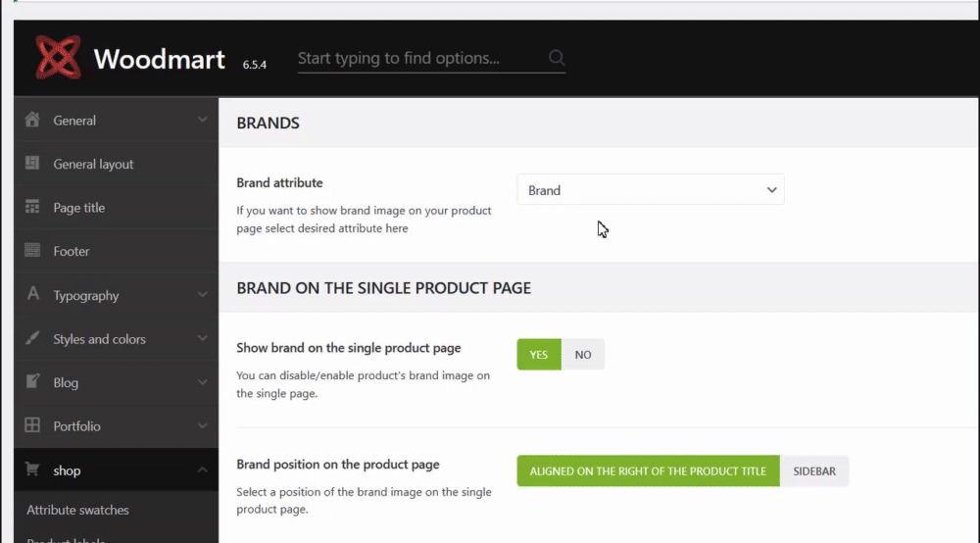The height and width of the screenshot is (543, 980).
Task: Choose SIDEBAR brand position
Action: click(x=814, y=471)
